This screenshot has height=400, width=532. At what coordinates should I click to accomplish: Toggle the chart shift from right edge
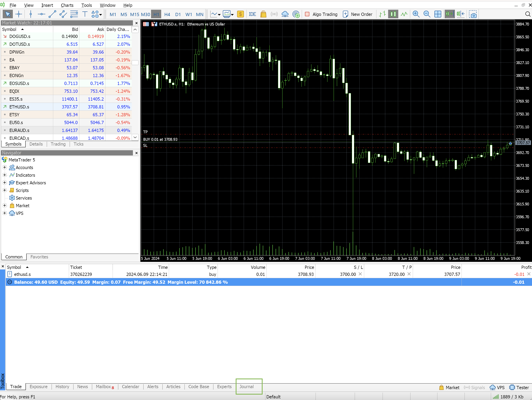coord(461,14)
